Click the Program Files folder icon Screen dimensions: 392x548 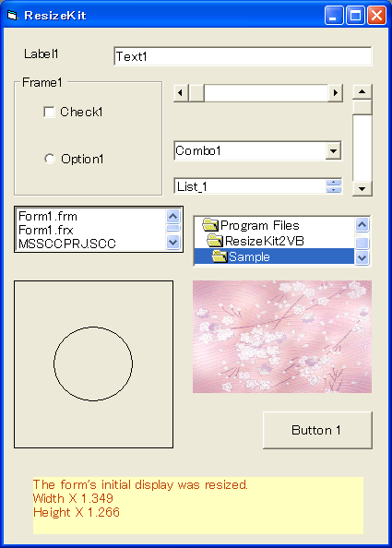[210, 225]
